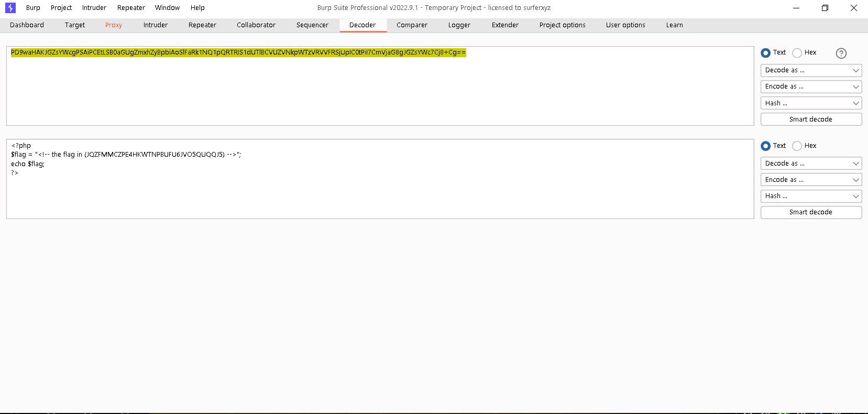Screen dimensions: 868x414
Task: Close the Burp Suite window
Action: [x=854, y=8]
